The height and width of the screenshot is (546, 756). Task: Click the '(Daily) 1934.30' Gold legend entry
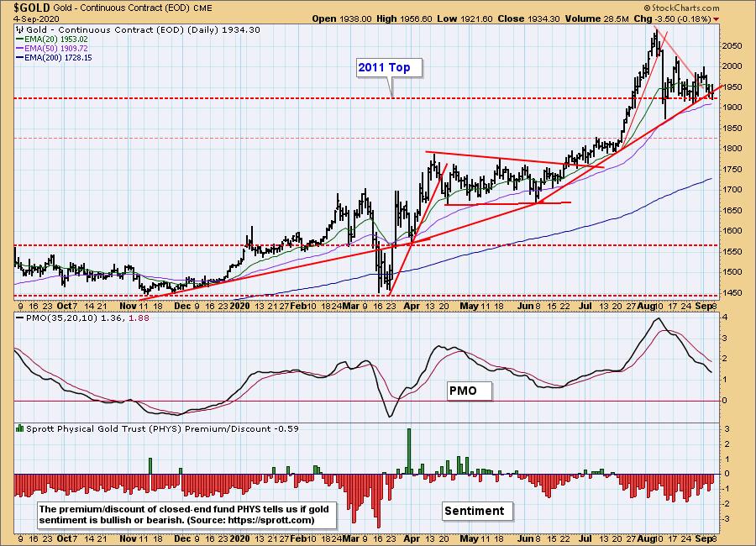(x=223, y=30)
